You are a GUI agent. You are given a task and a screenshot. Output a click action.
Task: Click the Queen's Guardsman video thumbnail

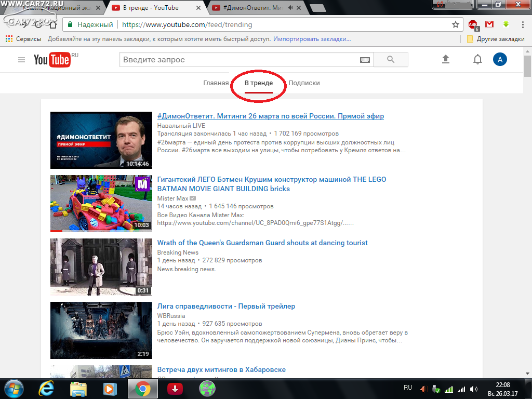click(101, 267)
